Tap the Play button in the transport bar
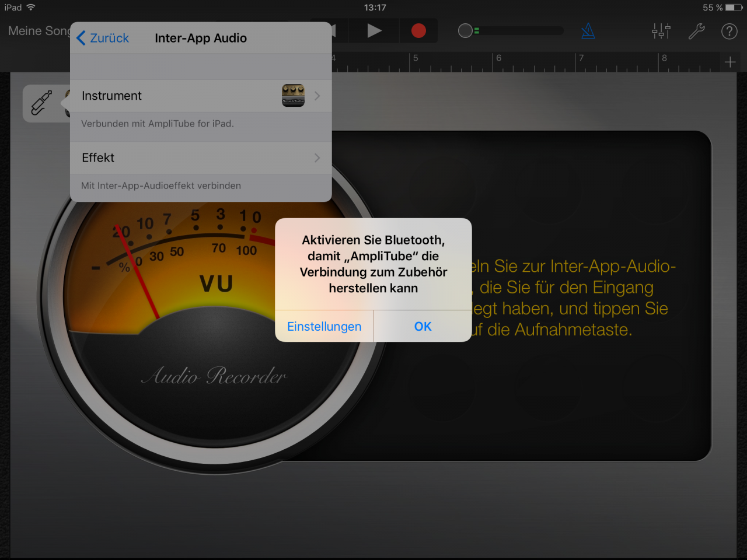The width and height of the screenshot is (747, 560). pos(374,31)
